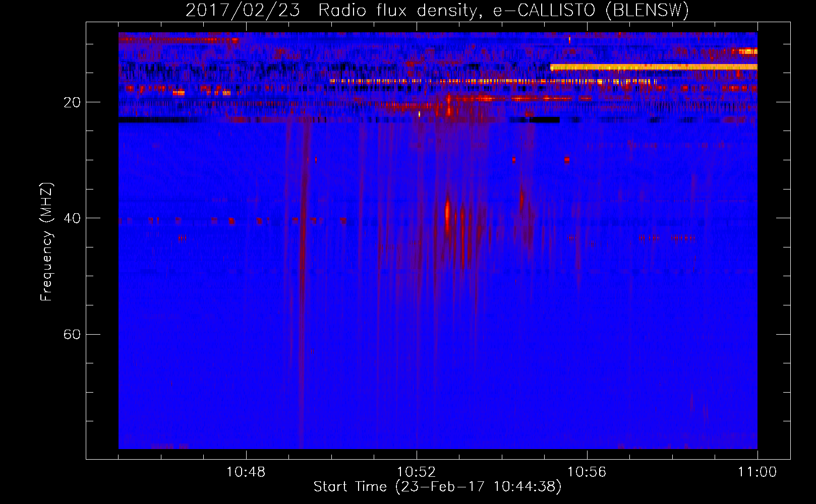Viewport: 816px width, 504px height.
Task: Click the 10:56 time tick label
Action: [587, 472]
